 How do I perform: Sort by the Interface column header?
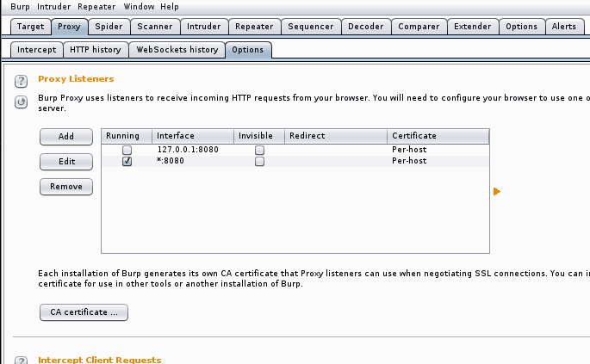[193, 136]
